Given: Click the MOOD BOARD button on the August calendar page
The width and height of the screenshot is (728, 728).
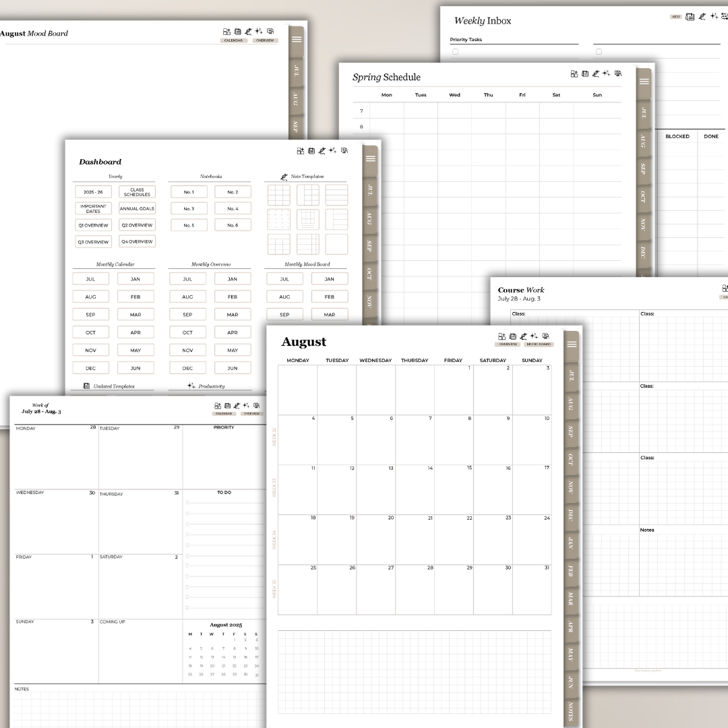Looking at the screenshot, I should (538, 344).
